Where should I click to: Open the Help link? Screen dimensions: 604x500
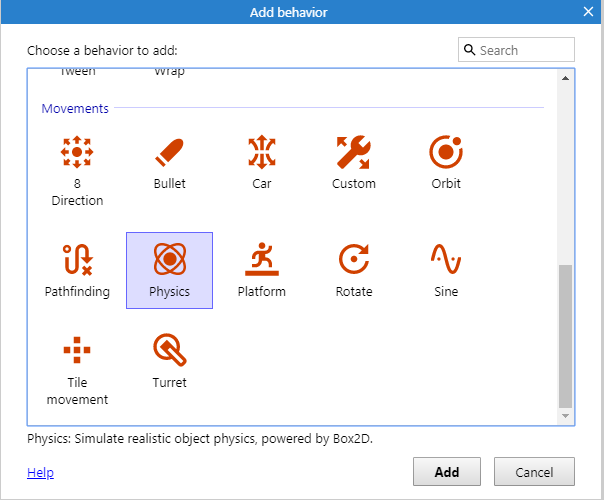[40, 473]
